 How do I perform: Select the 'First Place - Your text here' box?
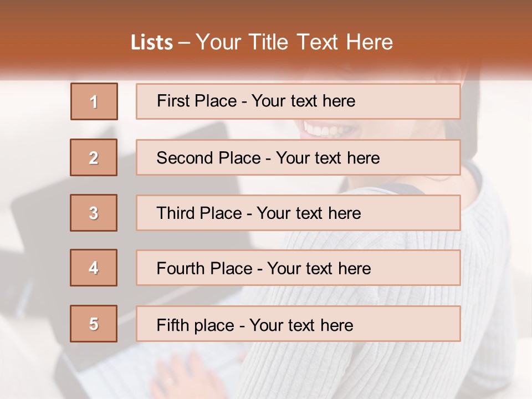coord(298,101)
